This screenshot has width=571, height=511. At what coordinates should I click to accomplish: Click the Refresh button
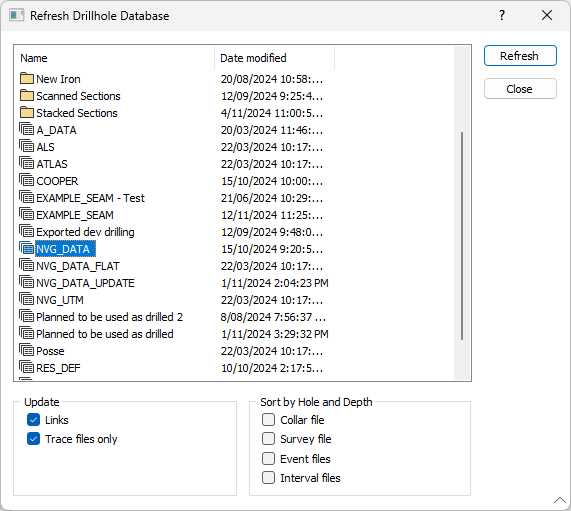pos(520,56)
